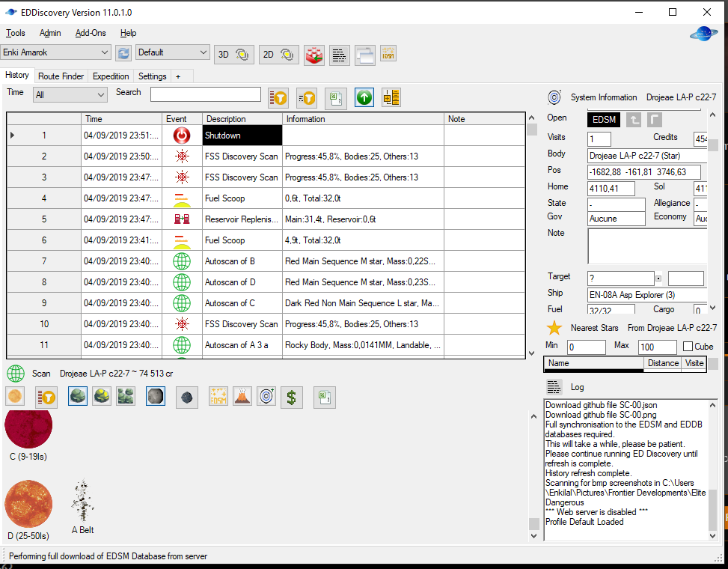Screen dimensions: 728x569
Task: Open the Enki Amarok commander dropdown
Action: point(55,52)
